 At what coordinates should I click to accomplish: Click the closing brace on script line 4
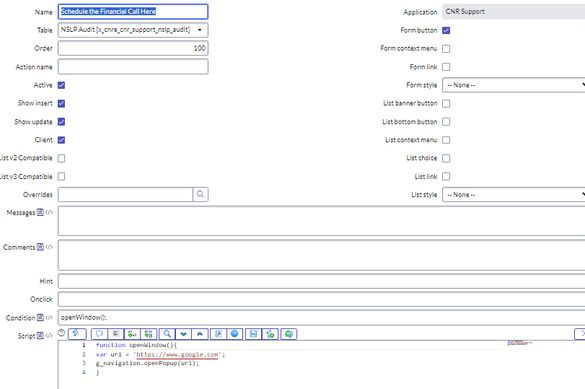point(98,372)
